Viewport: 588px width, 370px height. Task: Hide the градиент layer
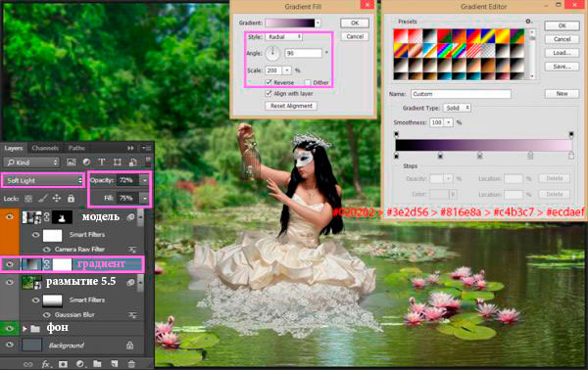[10, 264]
